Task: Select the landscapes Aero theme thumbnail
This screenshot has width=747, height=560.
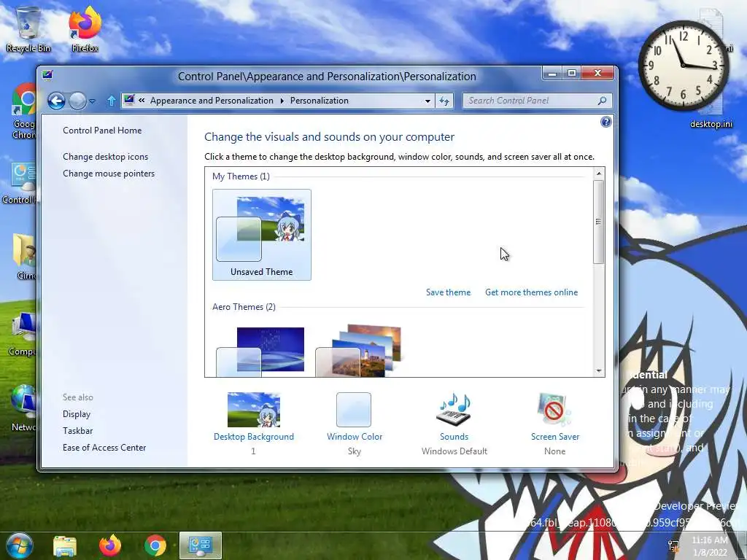Action: [358, 351]
